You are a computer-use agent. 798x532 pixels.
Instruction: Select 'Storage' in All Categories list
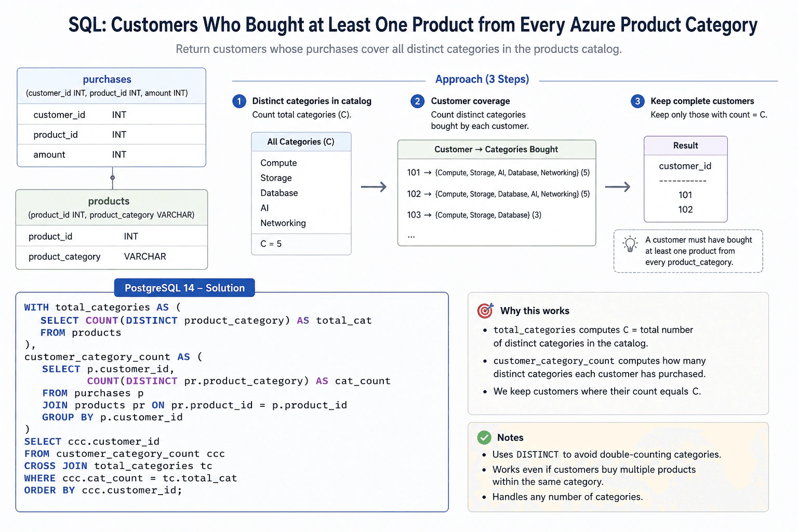pyautogui.click(x=276, y=178)
